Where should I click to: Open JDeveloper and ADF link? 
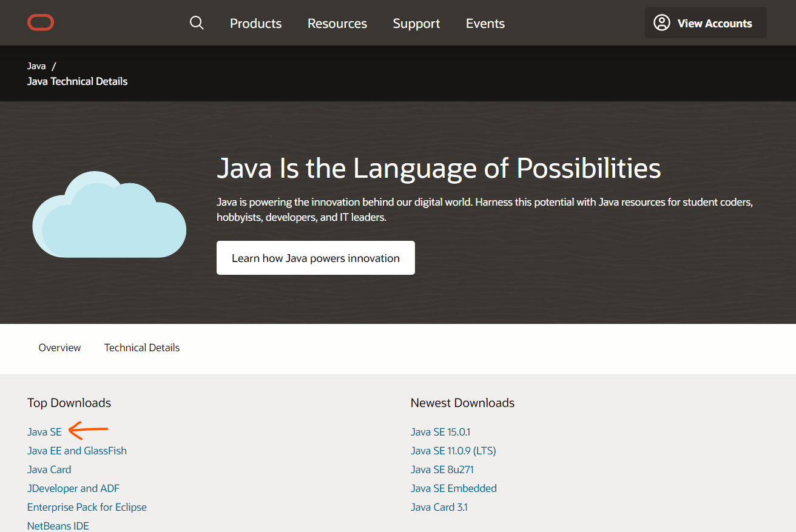point(73,488)
